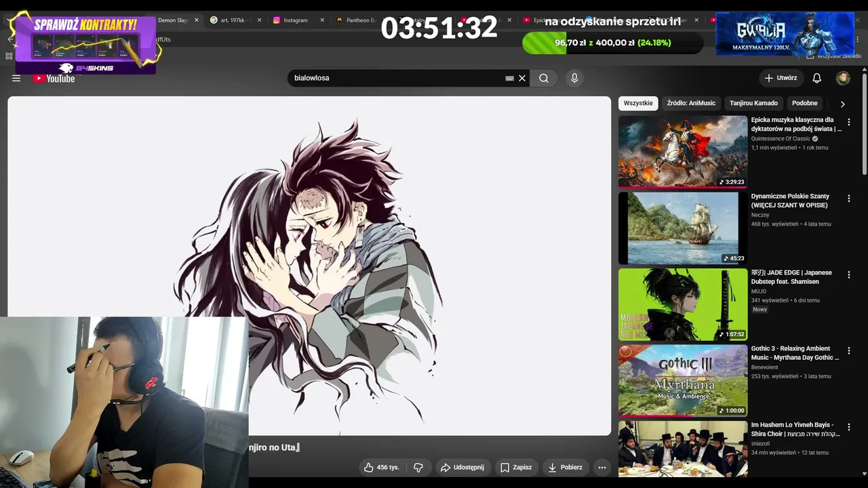This screenshot has height=488, width=868.
Task: Open options for 'JADE EDGE' video
Action: point(848,274)
